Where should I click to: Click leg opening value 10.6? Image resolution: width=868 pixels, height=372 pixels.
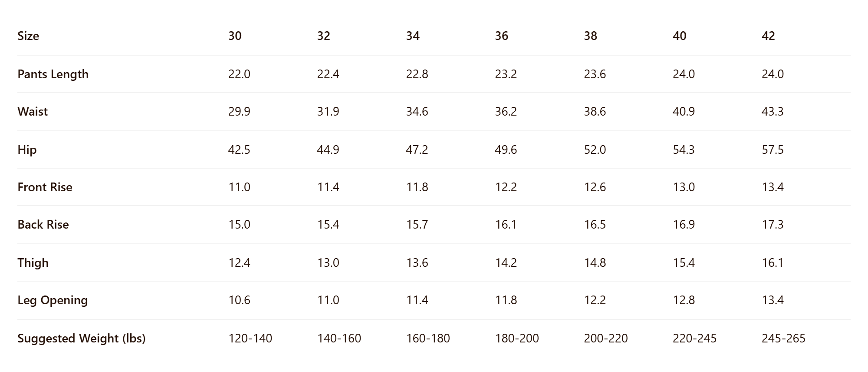[x=239, y=300]
